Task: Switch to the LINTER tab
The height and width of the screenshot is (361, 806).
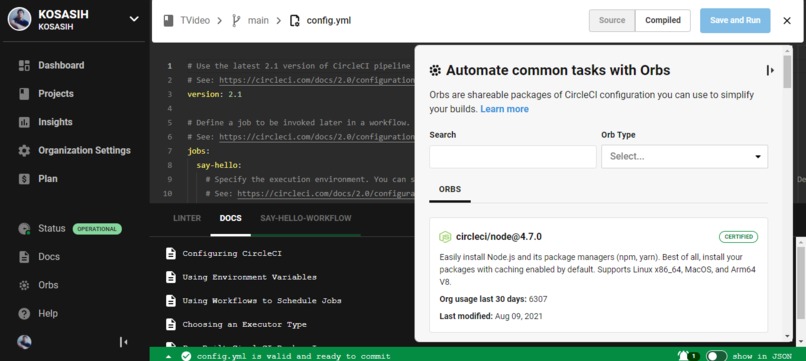Action: pyautogui.click(x=187, y=218)
